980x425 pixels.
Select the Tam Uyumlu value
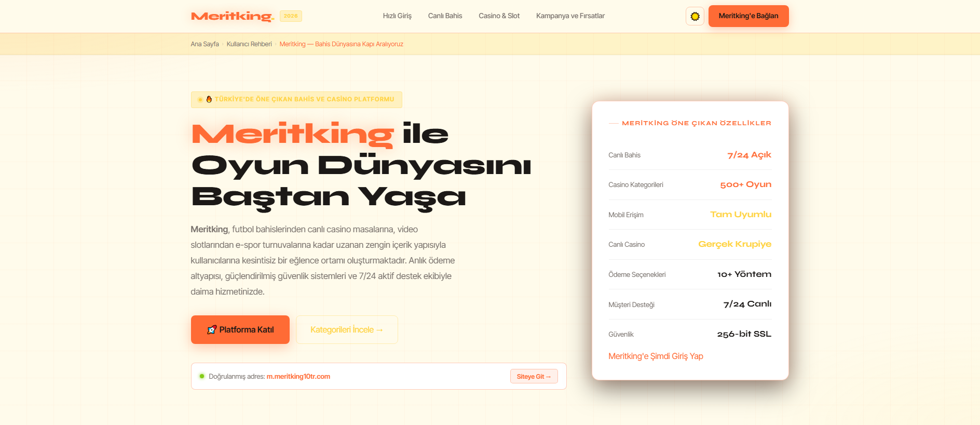pos(741,215)
